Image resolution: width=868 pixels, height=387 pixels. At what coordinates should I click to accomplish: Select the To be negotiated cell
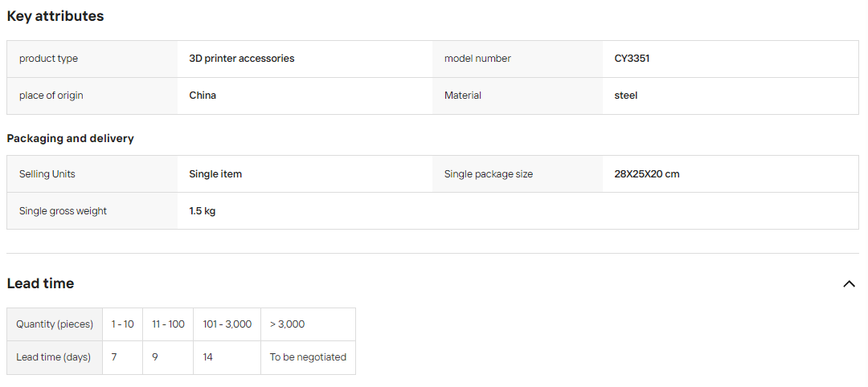(308, 358)
